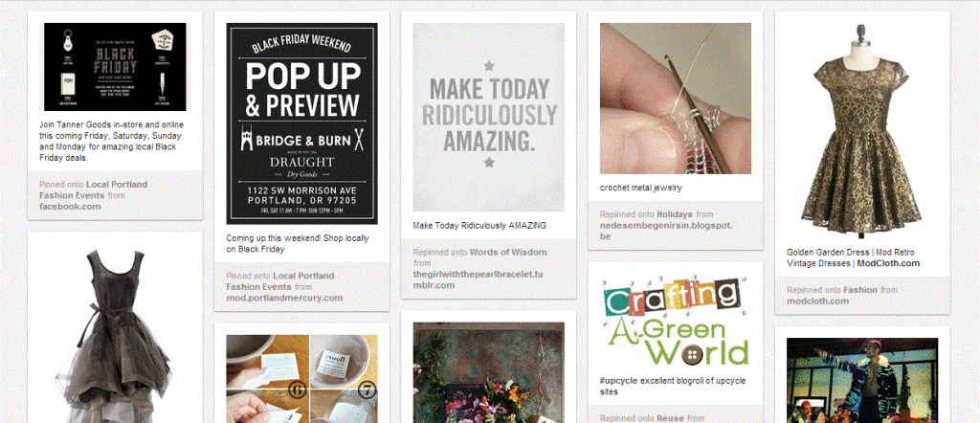The width and height of the screenshot is (980, 423).
Task: Visit thegirlwiththepearlbracelet tumblr source link
Action: pyautogui.click(x=475, y=279)
